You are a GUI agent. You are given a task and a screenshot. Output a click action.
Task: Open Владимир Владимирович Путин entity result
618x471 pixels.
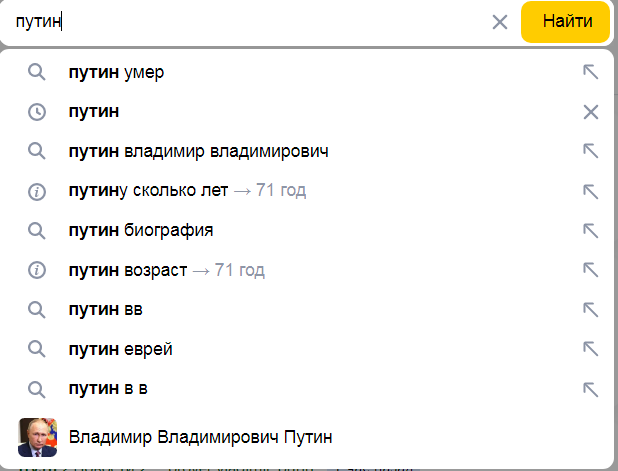(x=200, y=437)
